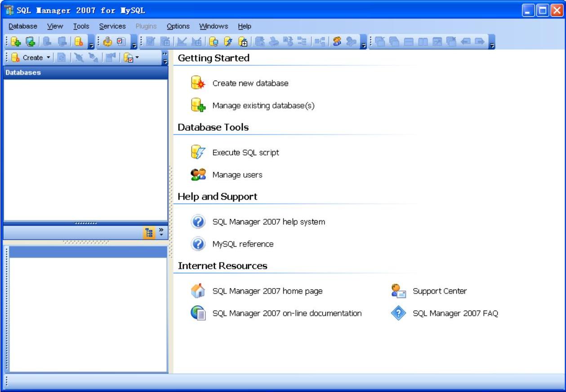Open the joystick-shaped tool icon in the toolbar
Screen dimensions: 566x392
107,42
